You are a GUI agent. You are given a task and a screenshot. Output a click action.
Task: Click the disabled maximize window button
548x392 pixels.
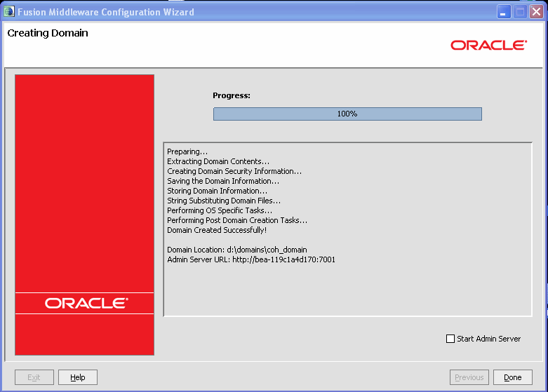[520, 12]
